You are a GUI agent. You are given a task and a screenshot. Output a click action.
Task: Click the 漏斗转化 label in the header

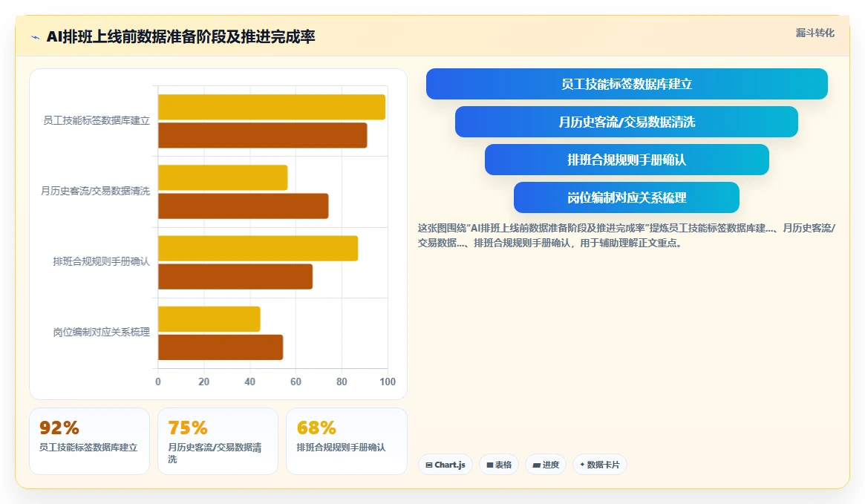815,33
